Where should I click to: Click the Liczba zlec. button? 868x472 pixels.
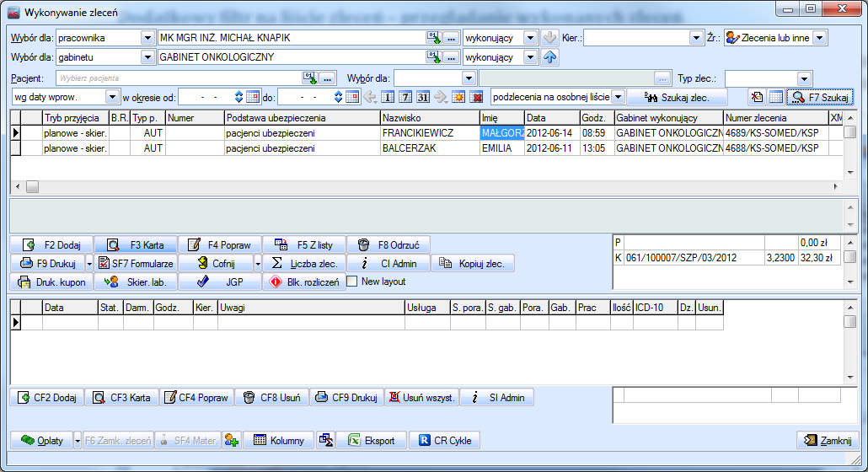point(304,263)
